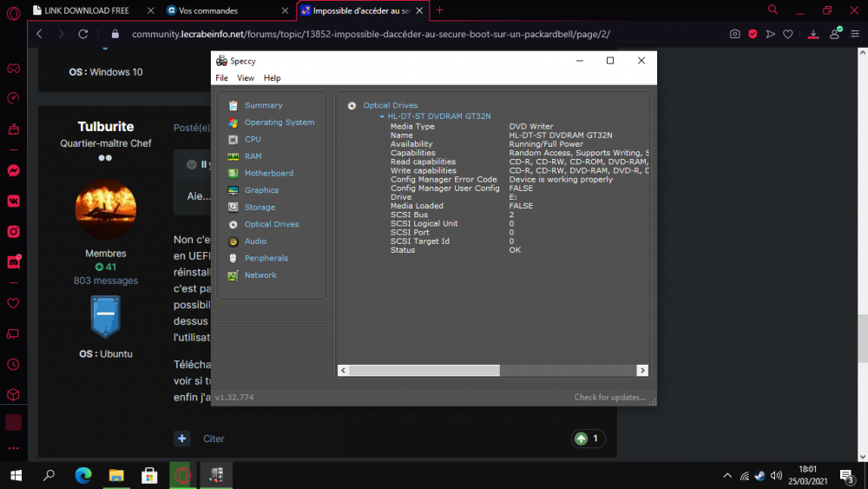Collapse HL-DT-ST DVDRAM GT32N tree node

[x=382, y=116]
